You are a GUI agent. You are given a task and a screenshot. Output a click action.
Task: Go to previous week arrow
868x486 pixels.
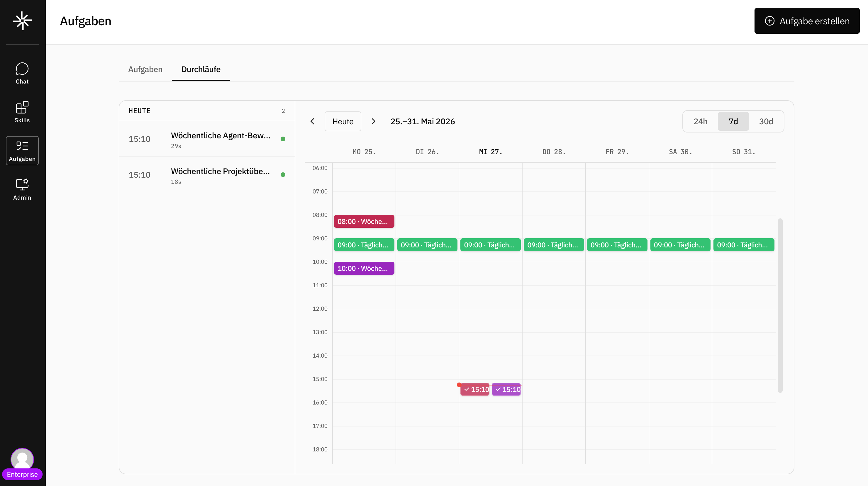point(312,121)
